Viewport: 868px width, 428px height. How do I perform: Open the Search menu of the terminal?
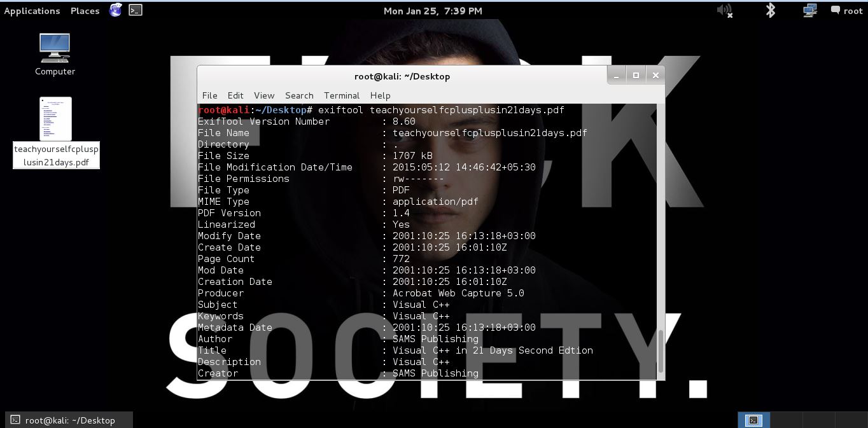pyautogui.click(x=298, y=95)
